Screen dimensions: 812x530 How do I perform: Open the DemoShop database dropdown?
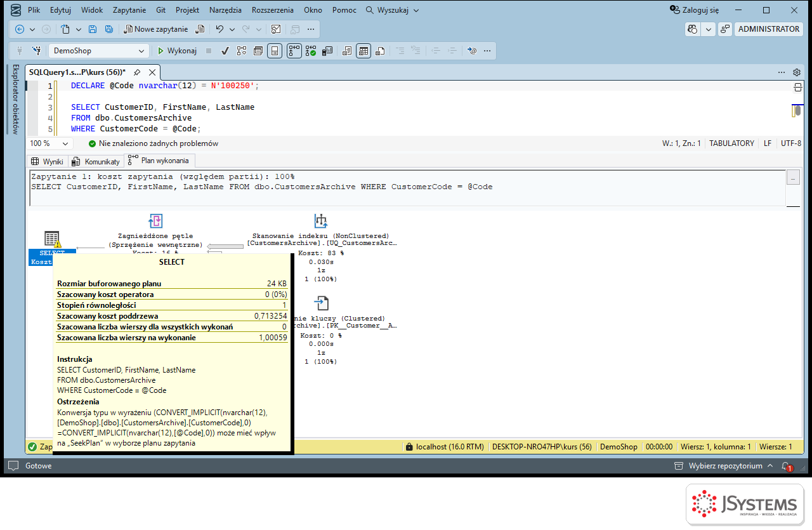tap(141, 51)
